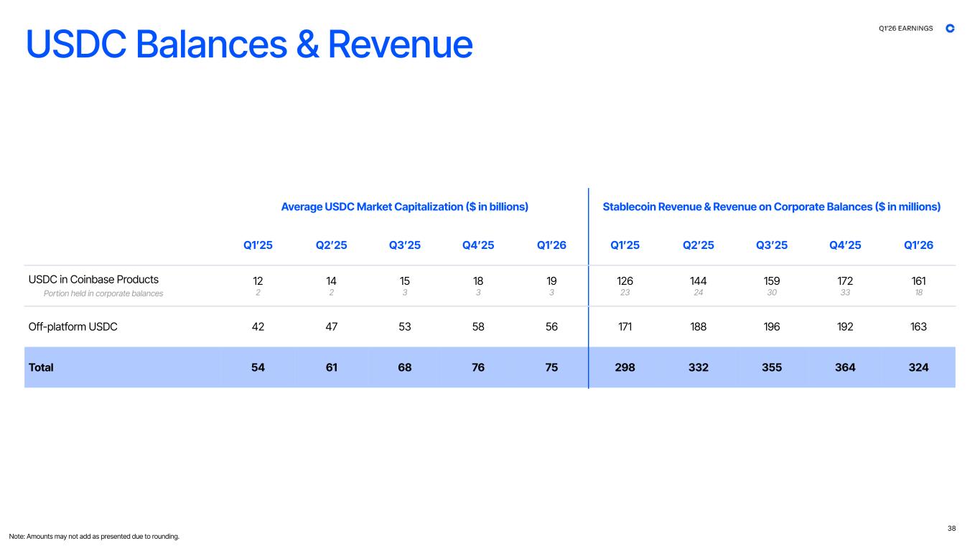Screen dimensions: 980x551
Task: Click Total revenue value 364
Action: [x=845, y=367]
